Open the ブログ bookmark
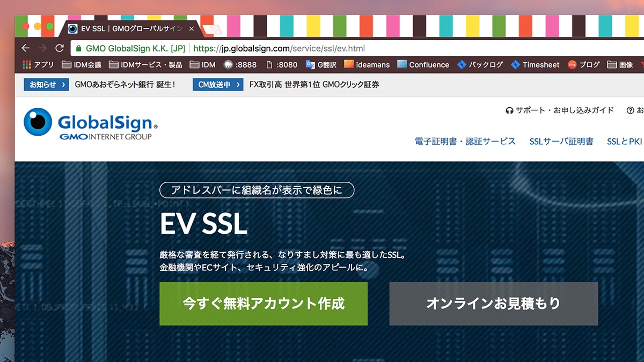Image resolution: width=644 pixels, height=362 pixels. coord(583,64)
